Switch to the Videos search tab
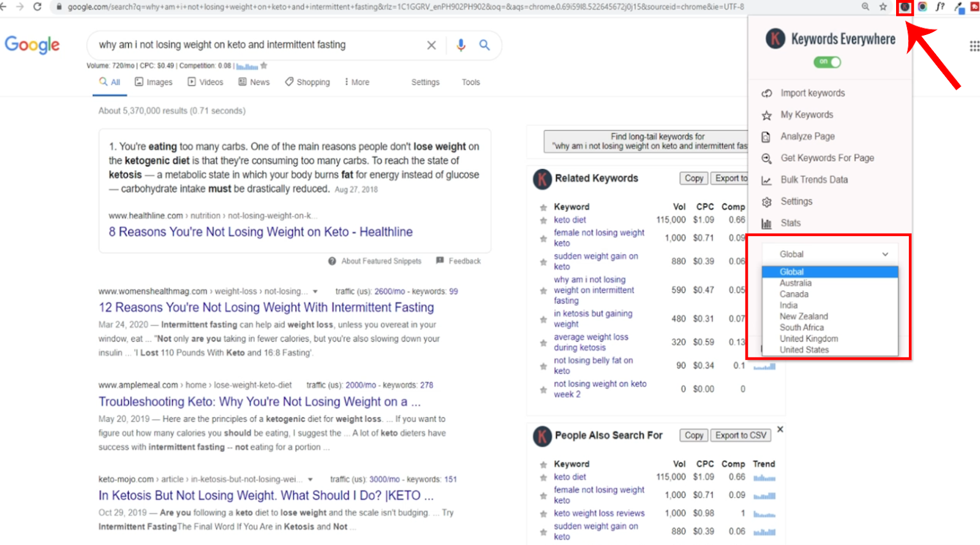The height and width of the screenshot is (545, 980). tap(205, 82)
